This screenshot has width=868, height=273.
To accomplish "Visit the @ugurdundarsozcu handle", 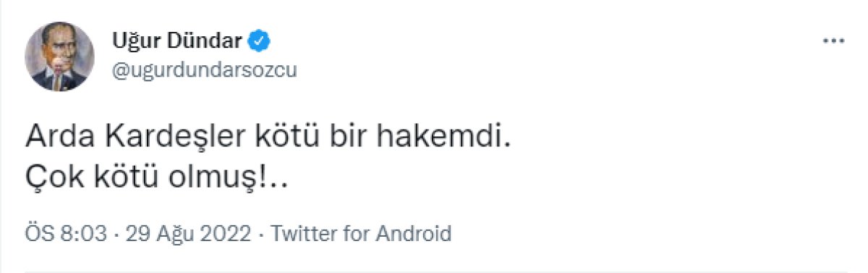I will pos(205,70).
